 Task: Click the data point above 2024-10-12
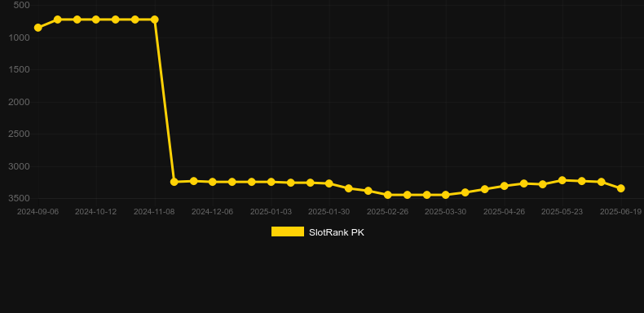pos(95,20)
